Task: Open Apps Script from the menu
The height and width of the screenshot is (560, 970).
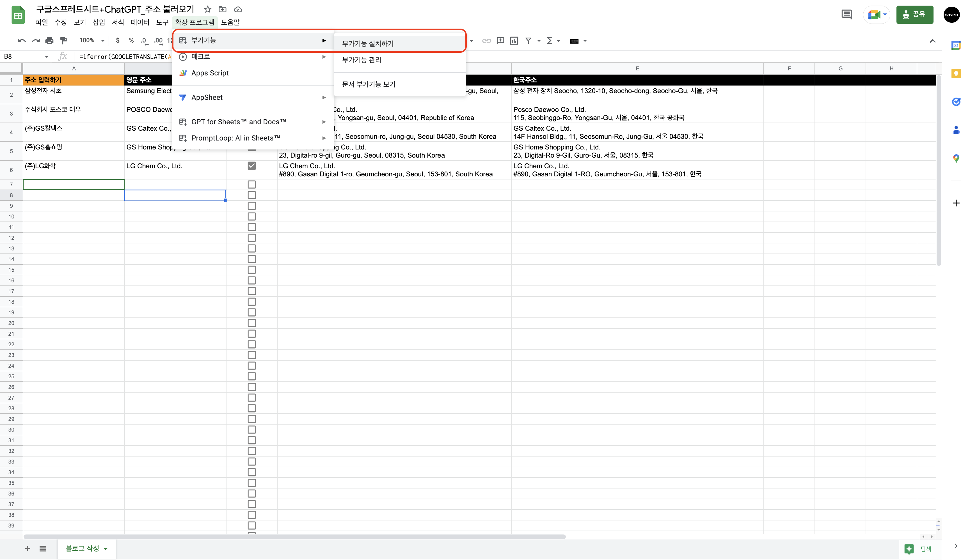Action: (210, 73)
